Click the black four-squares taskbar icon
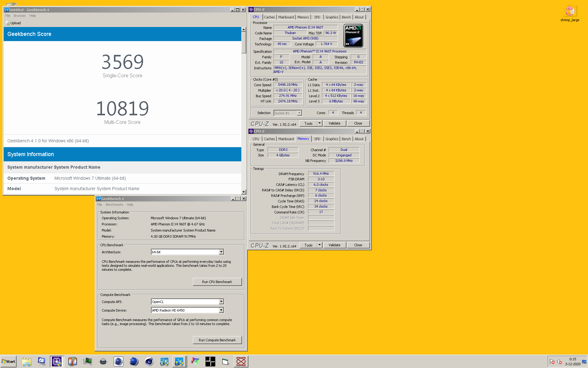 coord(210,362)
